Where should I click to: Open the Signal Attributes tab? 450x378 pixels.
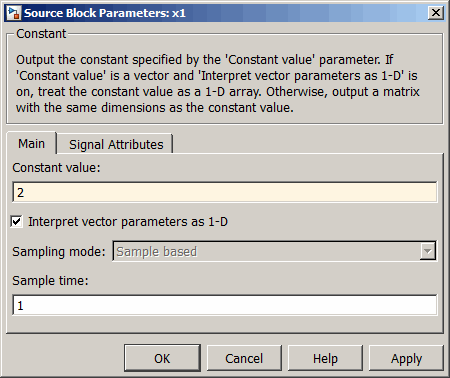tap(116, 144)
